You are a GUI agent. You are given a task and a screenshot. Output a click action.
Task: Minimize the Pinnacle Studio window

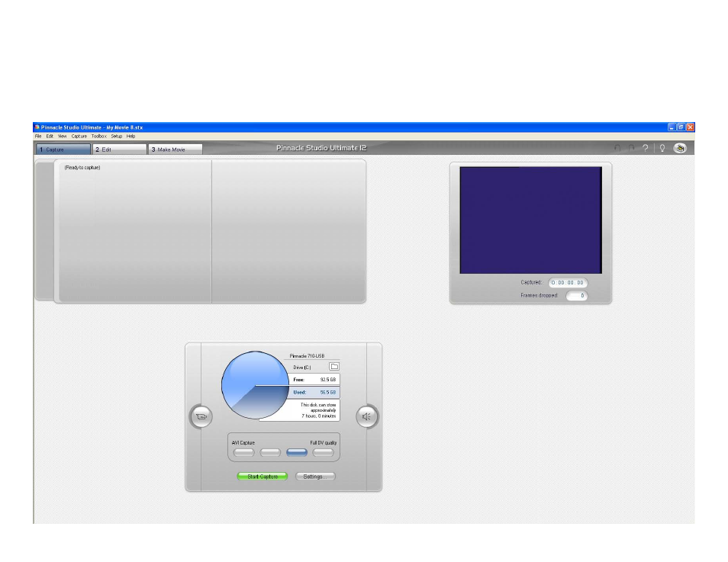pos(672,127)
